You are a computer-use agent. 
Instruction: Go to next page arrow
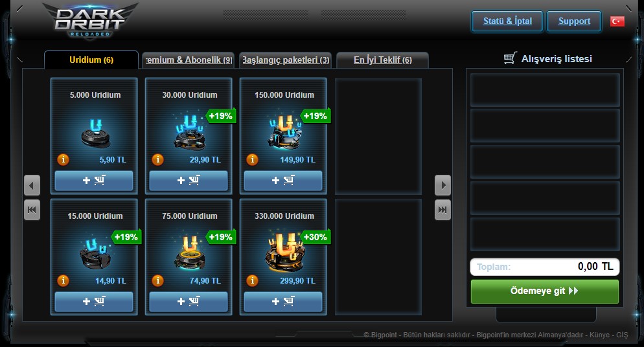point(443,185)
